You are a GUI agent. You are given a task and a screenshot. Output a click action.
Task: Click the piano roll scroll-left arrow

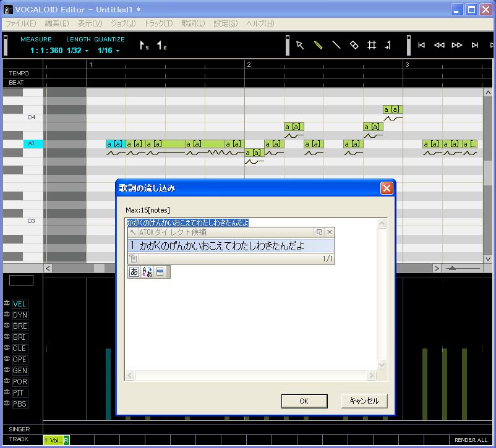click(48, 268)
